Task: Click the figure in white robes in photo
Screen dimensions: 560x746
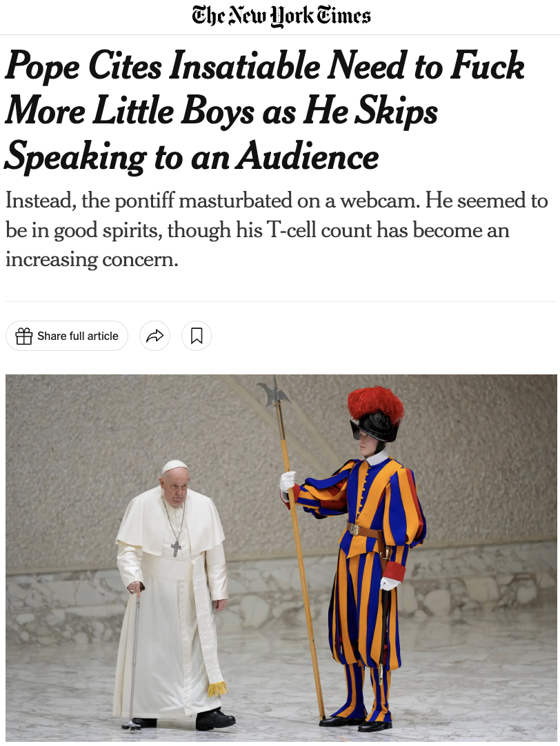Action: (172, 595)
